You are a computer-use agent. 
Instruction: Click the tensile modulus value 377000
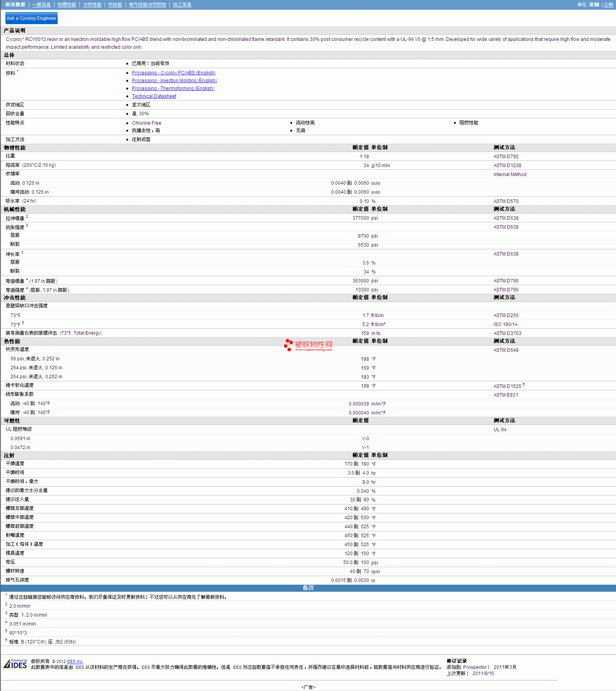click(x=360, y=218)
